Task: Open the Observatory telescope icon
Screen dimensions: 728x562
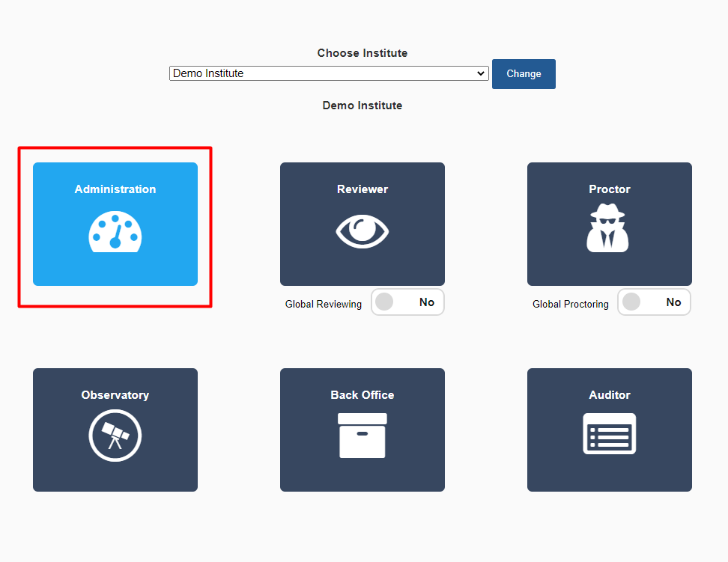Action: click(x=115, y=436)
